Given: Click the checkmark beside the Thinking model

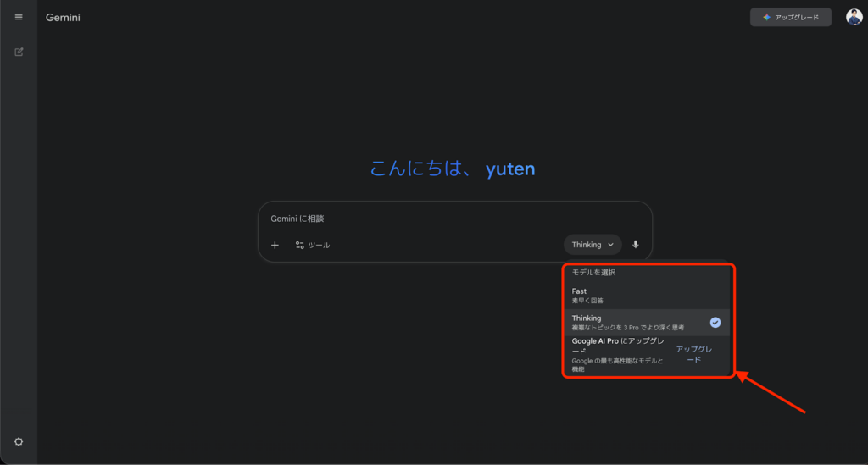Looking at the screenshot, I should (715, 322).
